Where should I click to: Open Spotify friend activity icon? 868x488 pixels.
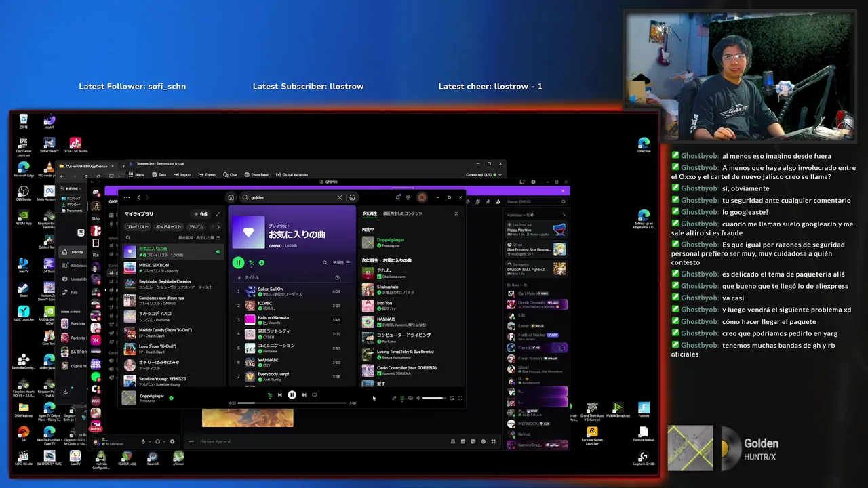click(x=408, y=197)
